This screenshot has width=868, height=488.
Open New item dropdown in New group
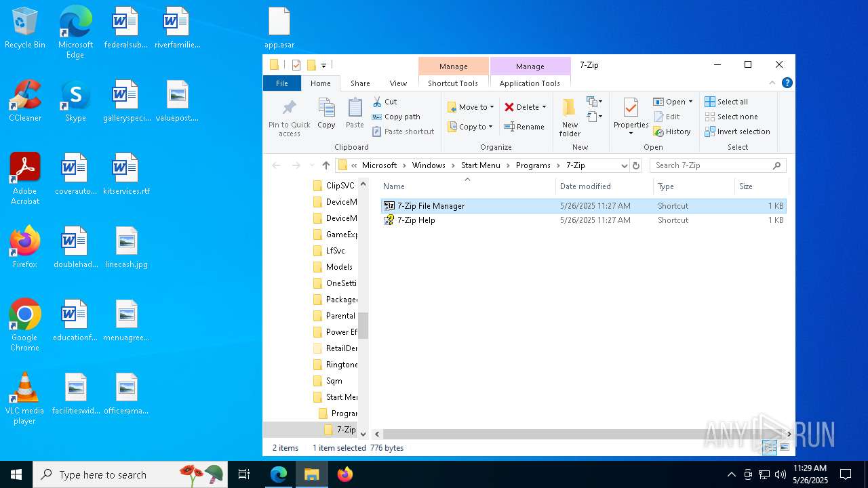click(x=594, y=102)
